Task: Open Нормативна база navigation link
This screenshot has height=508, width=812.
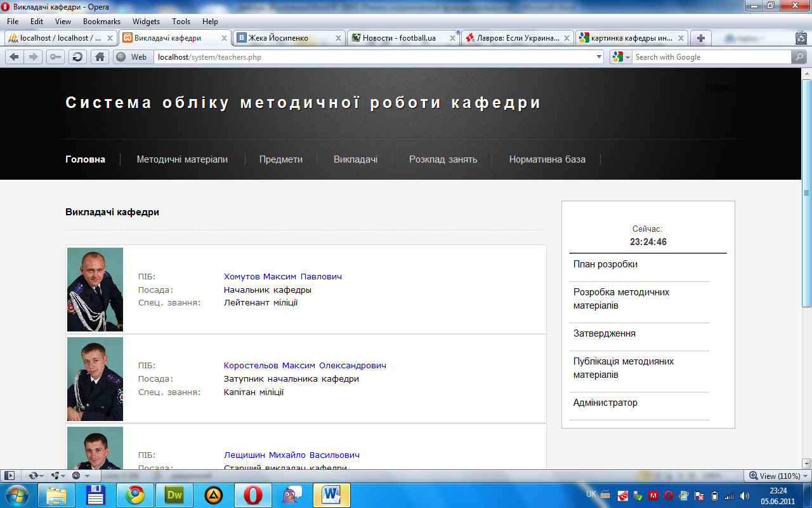Action: click(x=547, y=159)
